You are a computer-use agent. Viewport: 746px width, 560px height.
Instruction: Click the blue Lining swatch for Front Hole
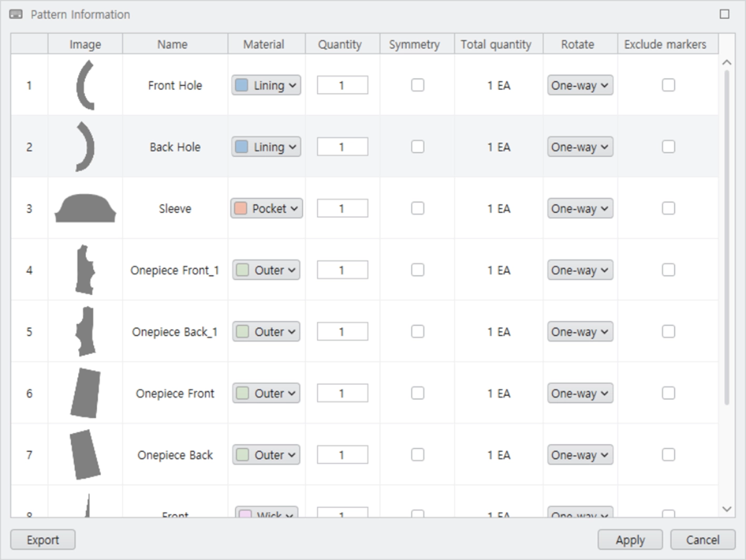click(241, 85)
